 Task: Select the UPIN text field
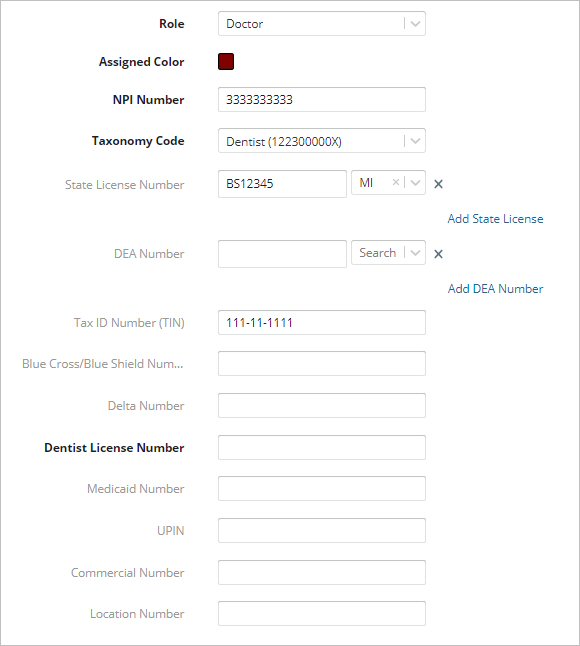tap(322, 531)
